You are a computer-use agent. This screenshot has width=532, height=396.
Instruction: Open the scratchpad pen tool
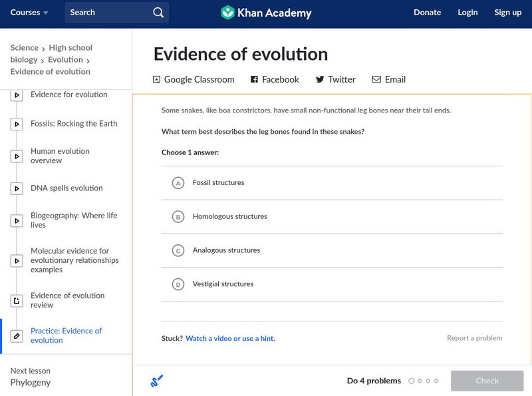(157, 379)
